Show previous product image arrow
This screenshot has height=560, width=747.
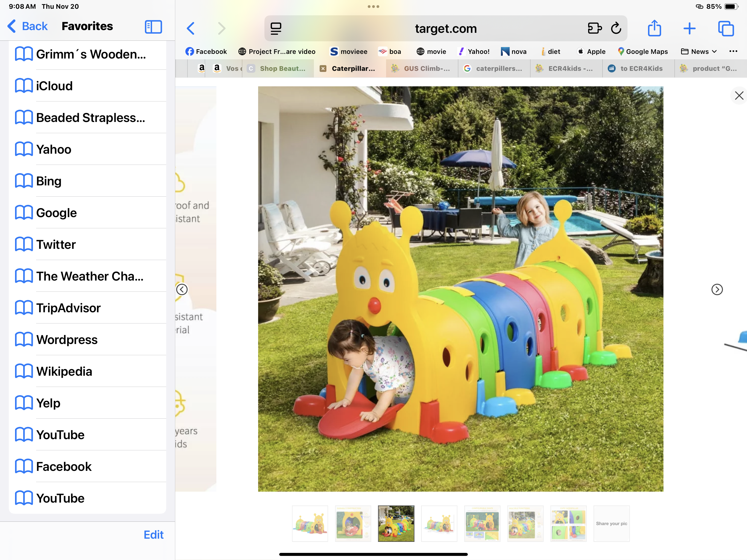click(x=182, y=290)
